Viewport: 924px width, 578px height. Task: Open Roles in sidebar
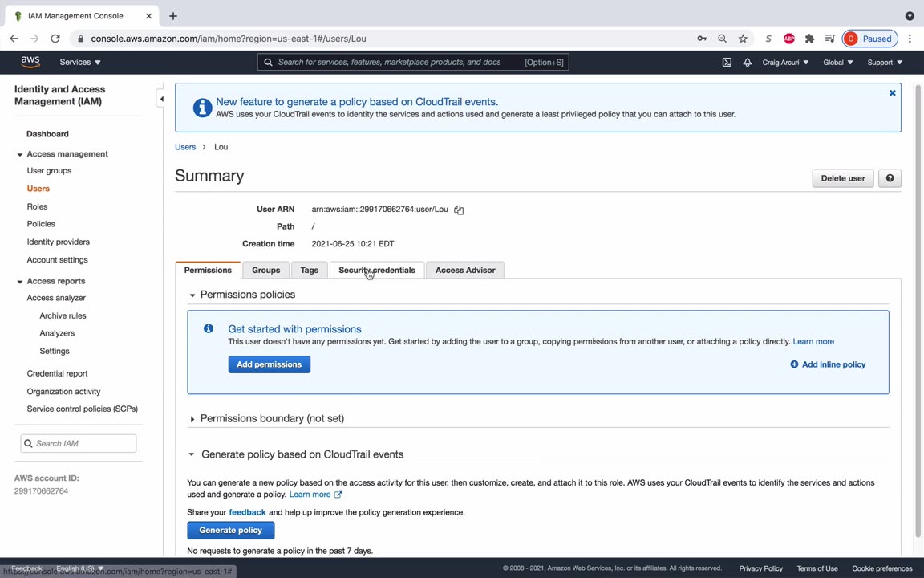coord(37,206)
